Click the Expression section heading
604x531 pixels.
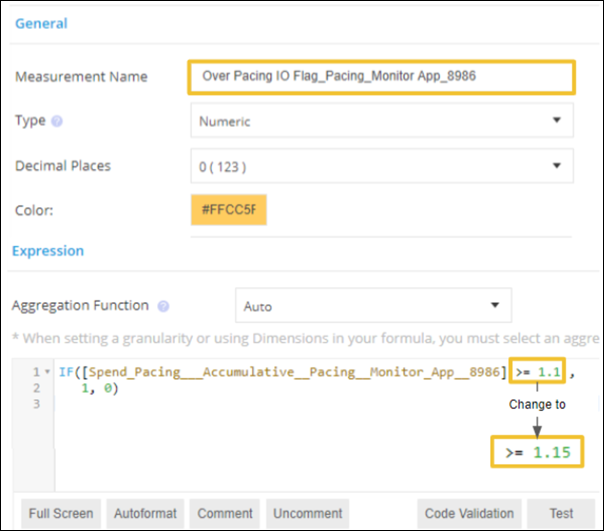48,251
